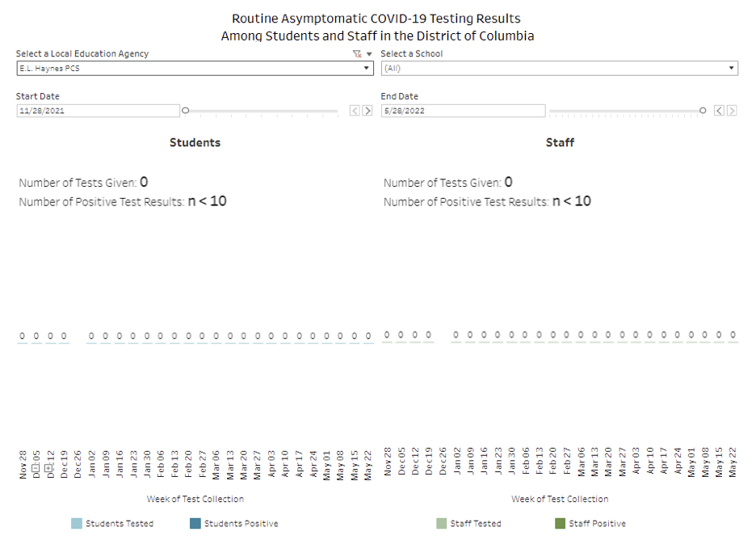
Task: Open filter options caret next to clear filter
Action: click(x=369, y=54)
